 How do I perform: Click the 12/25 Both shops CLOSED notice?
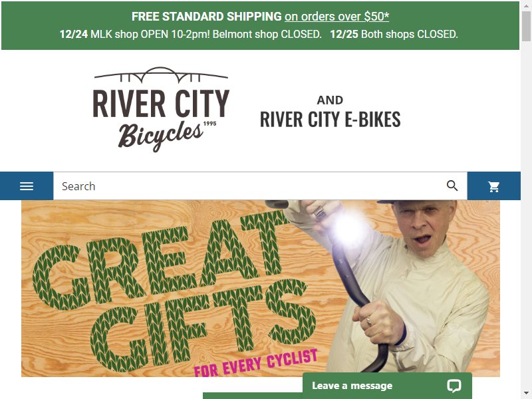click(394, 35)
